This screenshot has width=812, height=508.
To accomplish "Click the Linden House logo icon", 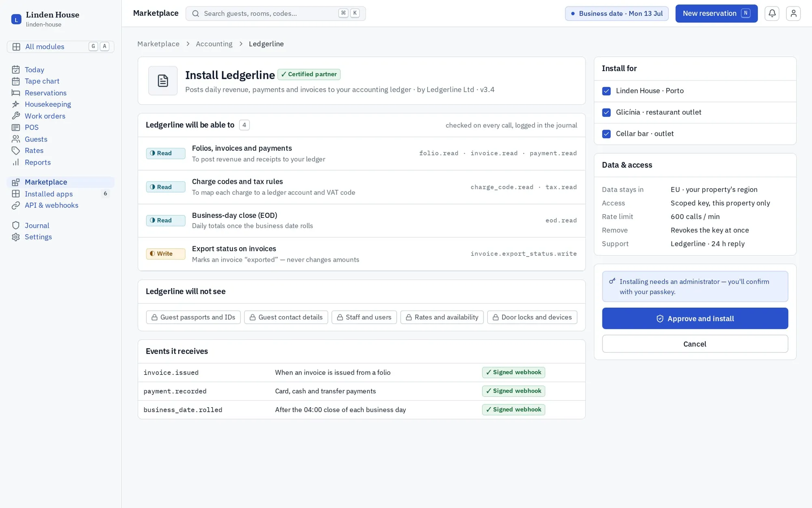I will 16,19.
